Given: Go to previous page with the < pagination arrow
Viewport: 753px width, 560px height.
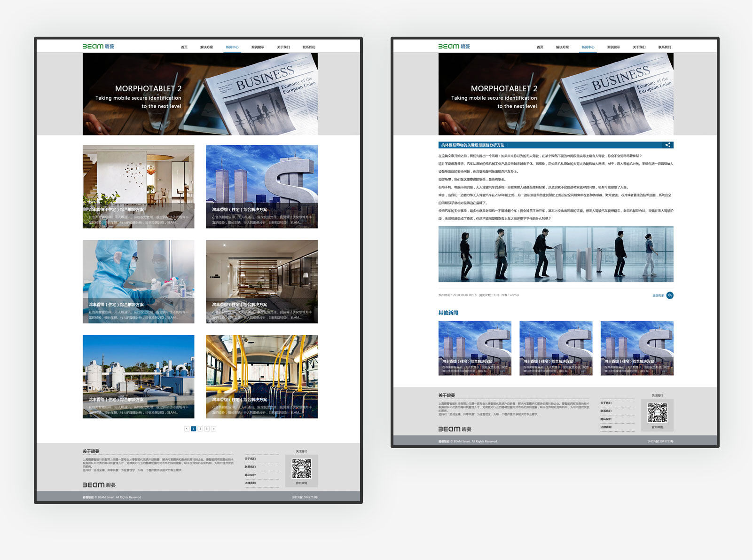Looking at the screenshot, I should tap(187, 429).
